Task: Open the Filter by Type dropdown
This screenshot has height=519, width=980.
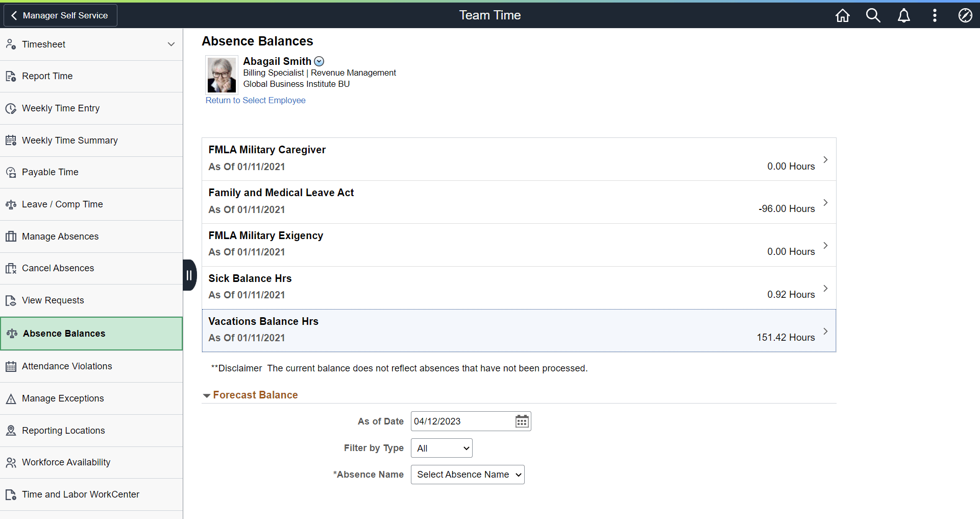Action: [441, 448]
